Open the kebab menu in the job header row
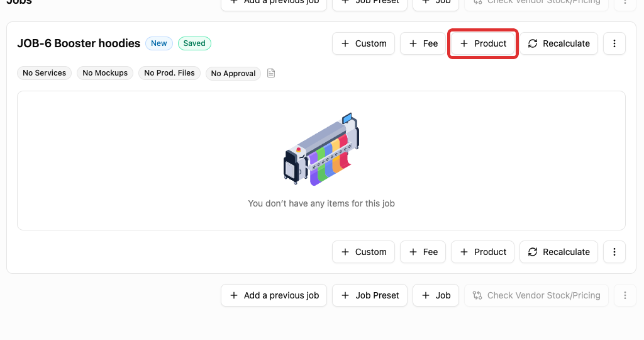Viewport: 644px width, 340px height. pyautogui.click(x=614, y=43)
